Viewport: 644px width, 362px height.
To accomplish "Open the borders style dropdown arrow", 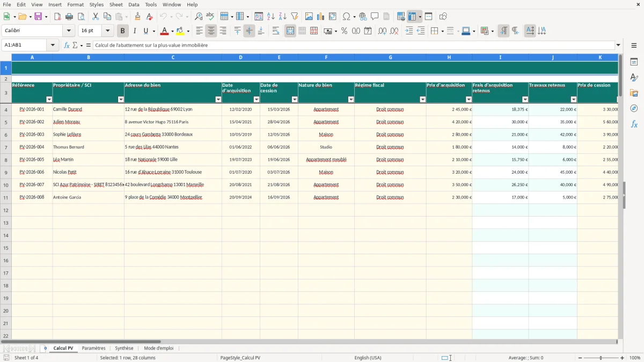I will pos(443,31).
